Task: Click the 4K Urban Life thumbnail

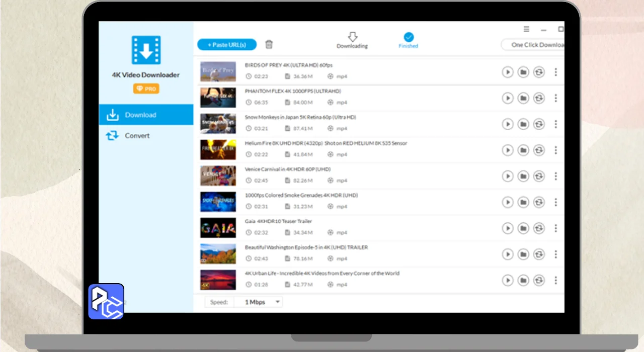Action: [218, 280]
